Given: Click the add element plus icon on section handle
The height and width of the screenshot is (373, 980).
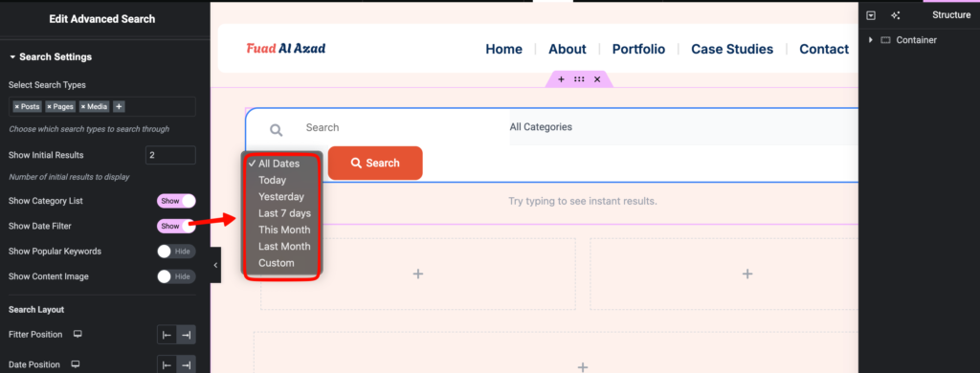Looking at the screenshot, I should pos(561,79).
